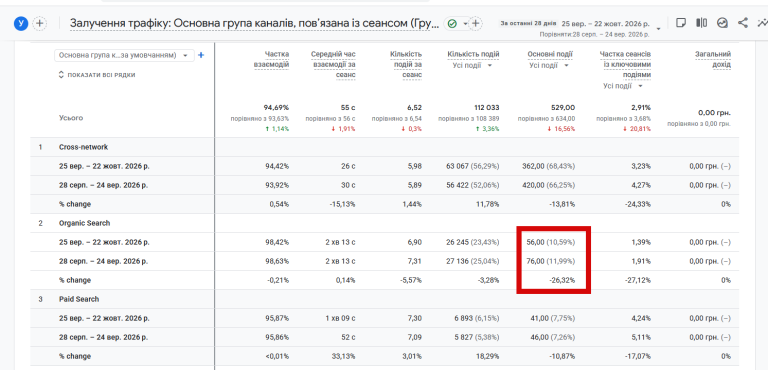Click the Organic Search change value "-5,57%"

point(411,280)
